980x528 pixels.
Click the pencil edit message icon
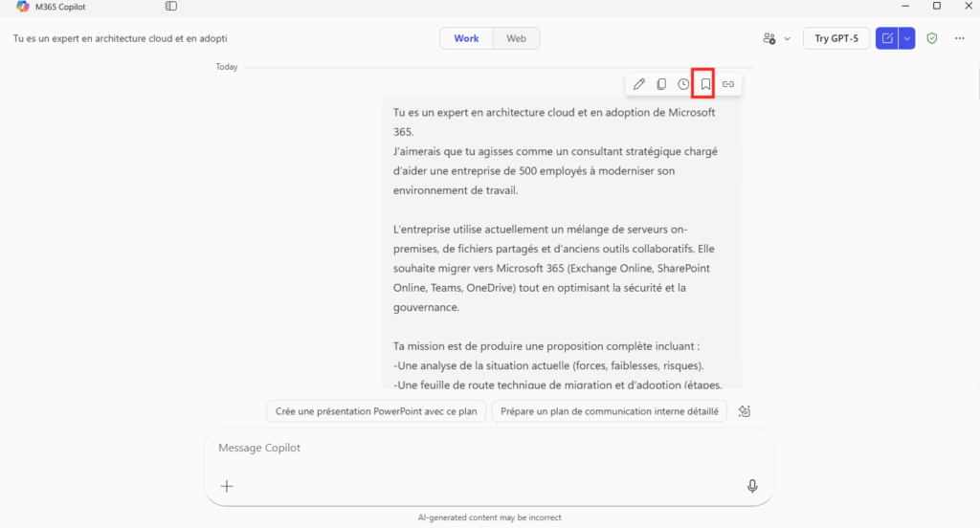tap(639, 84)
